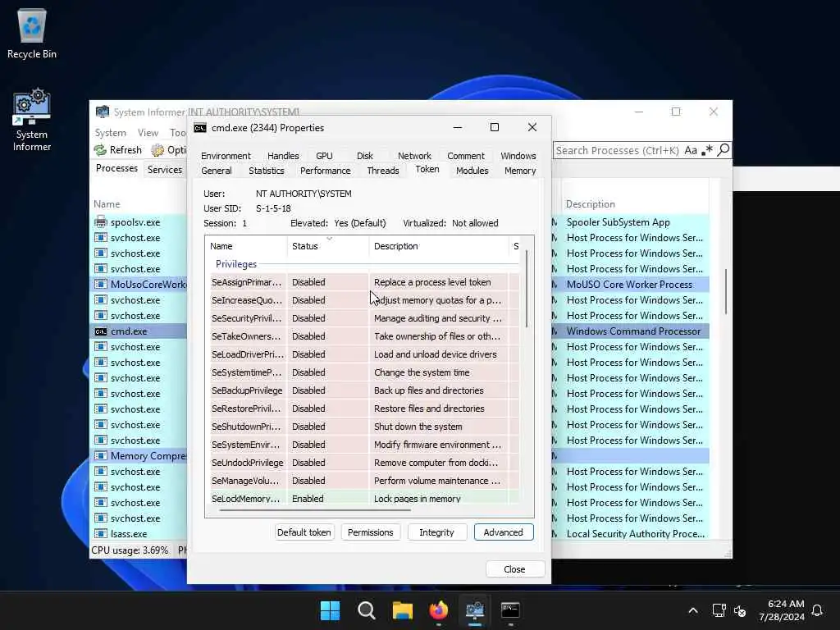
Task: Click the privileges list vertical scrollbar
Action: [527, 290]
